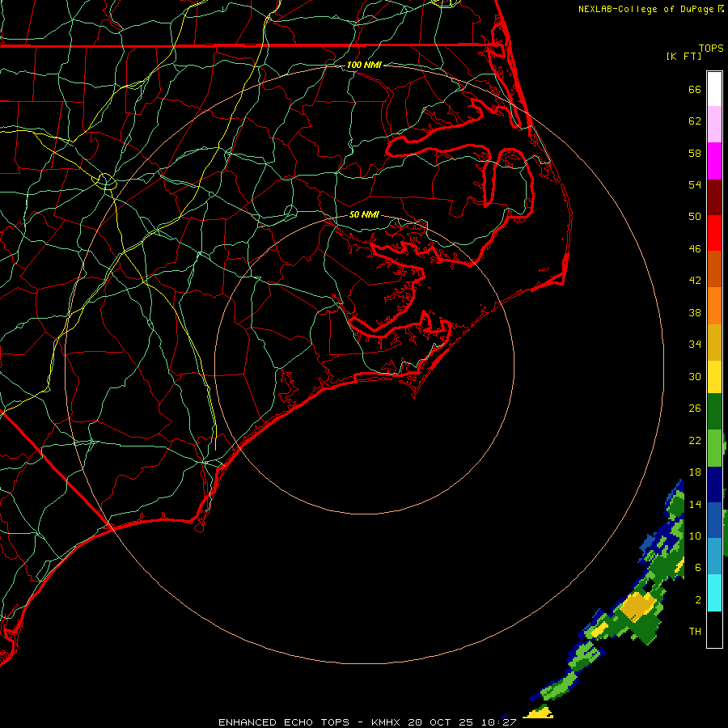Click the medium blue 10 kft legend color

click(714, 520)
